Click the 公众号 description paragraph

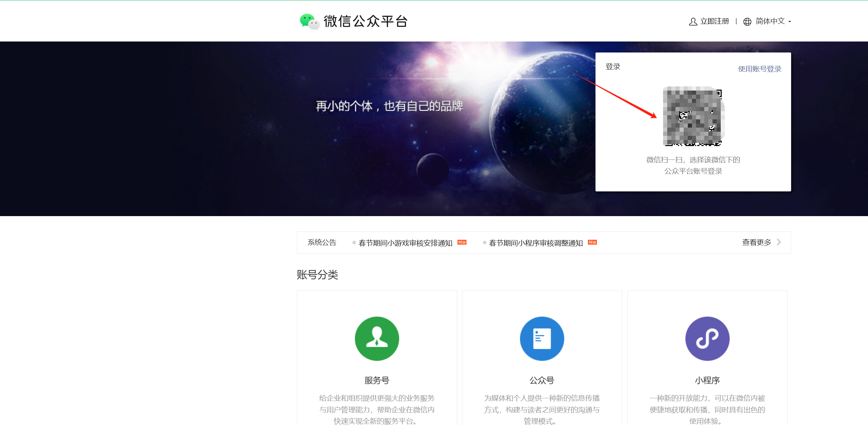coord(542,410)
